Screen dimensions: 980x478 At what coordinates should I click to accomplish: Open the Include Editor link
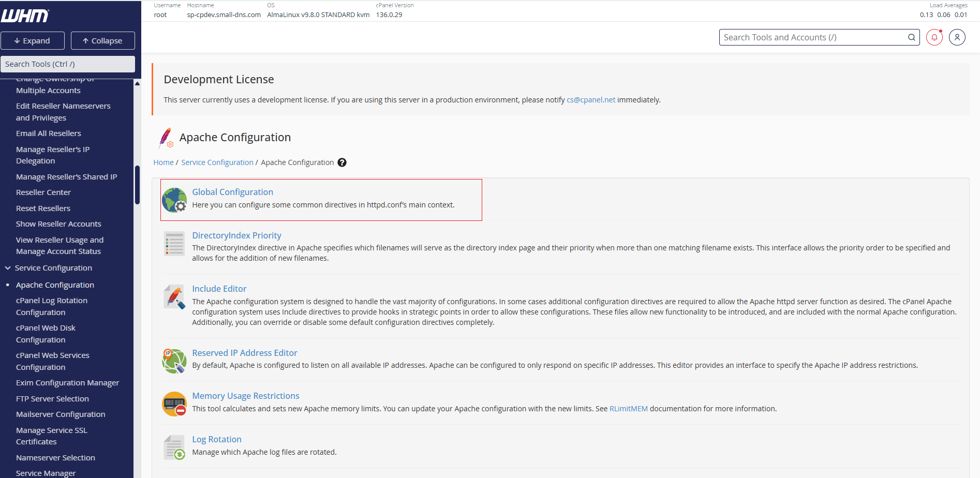[219, 289]
